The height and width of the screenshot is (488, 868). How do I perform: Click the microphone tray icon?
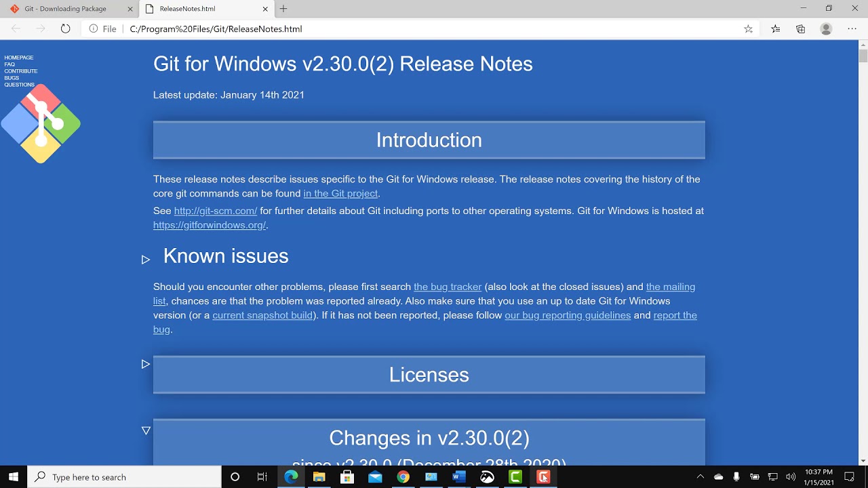click(x=736, y=477)
